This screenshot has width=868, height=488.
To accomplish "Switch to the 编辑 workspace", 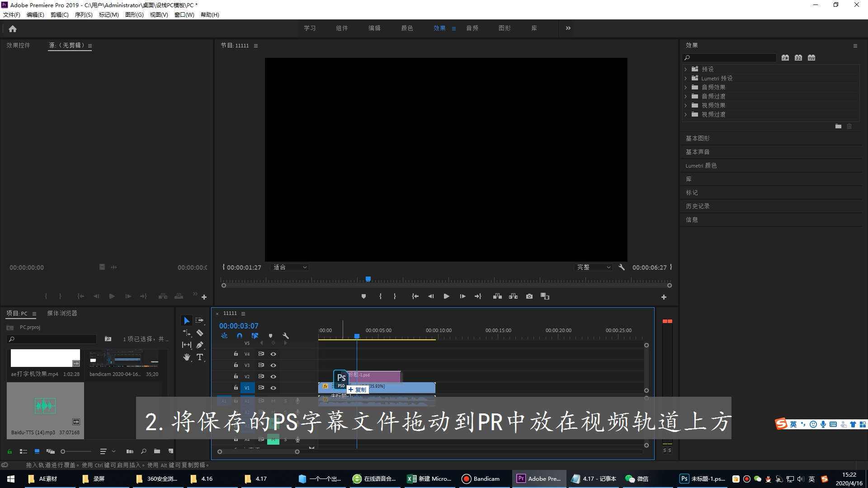I will pyautogui.click(x=374, y=28).
